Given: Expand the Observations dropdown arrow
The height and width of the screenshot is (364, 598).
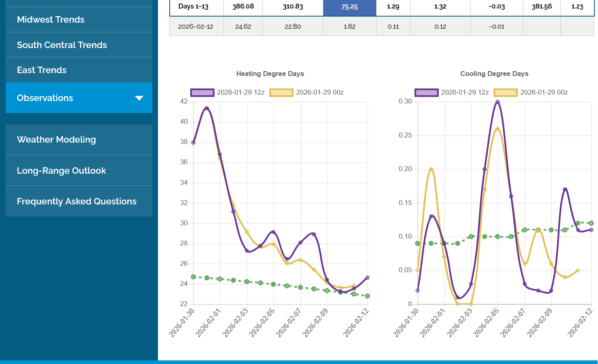Looking at the screenshot, I should (139, 98).
